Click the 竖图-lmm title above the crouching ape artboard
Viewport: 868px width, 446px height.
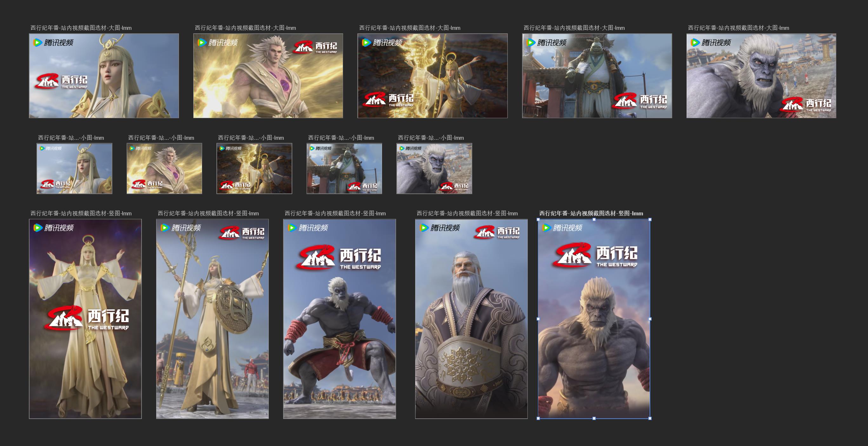pos(335,213)
